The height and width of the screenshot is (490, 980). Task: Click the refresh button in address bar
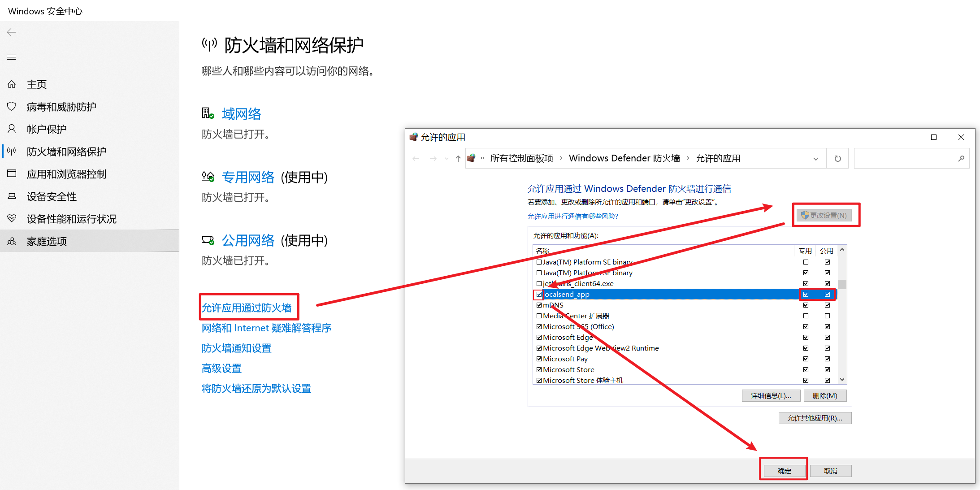(x=837, y=159)
